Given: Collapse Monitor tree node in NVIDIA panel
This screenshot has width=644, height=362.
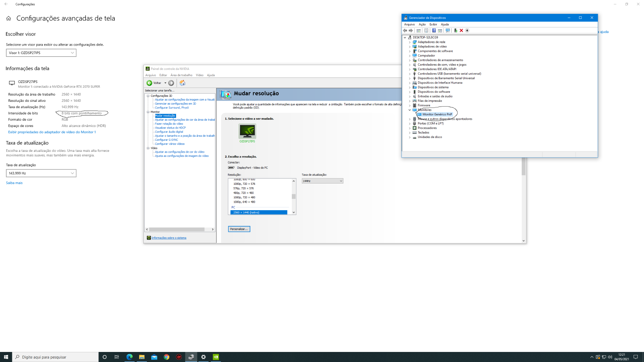Looking at the screenshot, I should point(148,112).
